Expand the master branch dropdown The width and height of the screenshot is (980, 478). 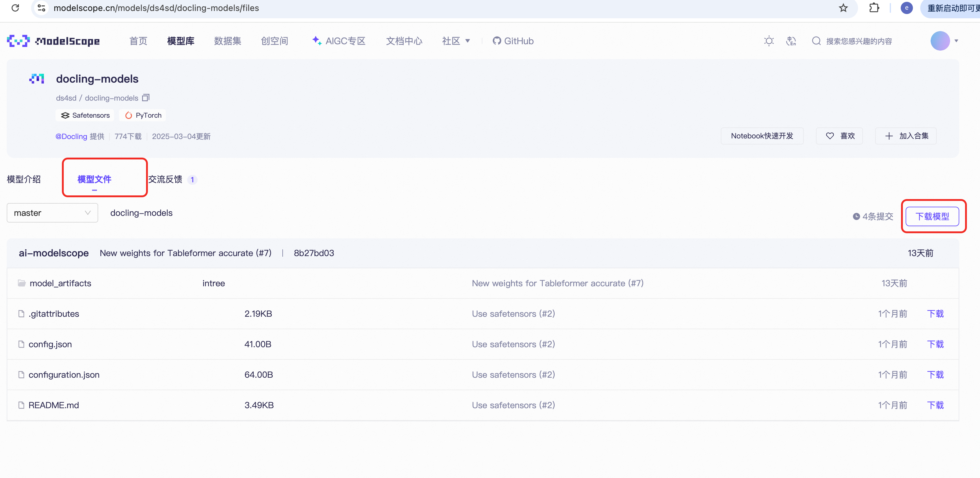52,213
